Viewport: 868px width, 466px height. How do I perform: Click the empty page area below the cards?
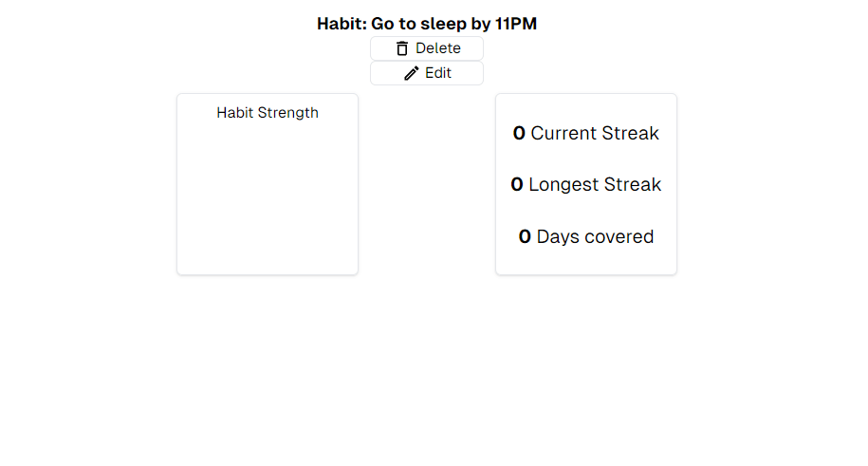click(427, 371)
